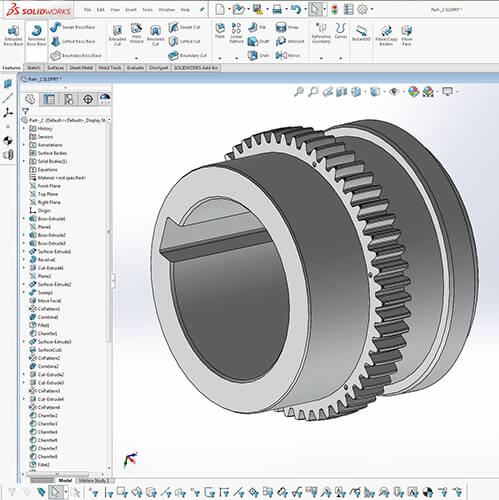499x500 pixels.
Task: Select the Wrap tool
Action: coord(287,27)
